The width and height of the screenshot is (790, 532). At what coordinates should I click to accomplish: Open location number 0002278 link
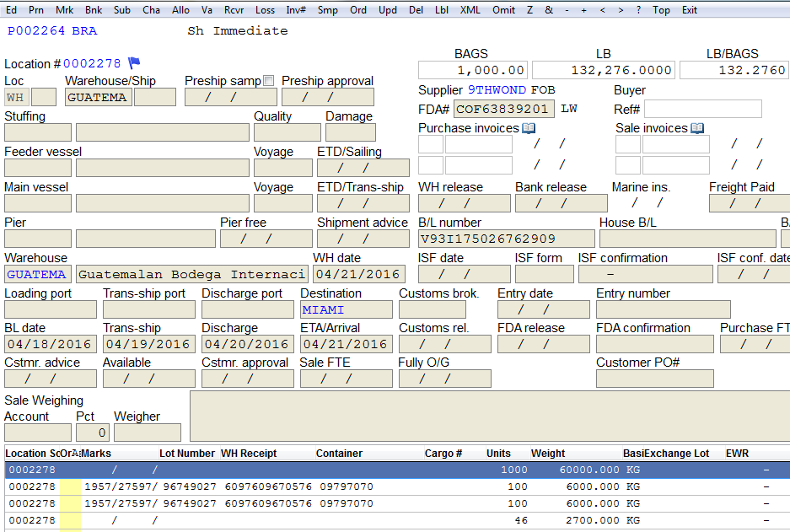pyautogui.click(x=92, y=63)
